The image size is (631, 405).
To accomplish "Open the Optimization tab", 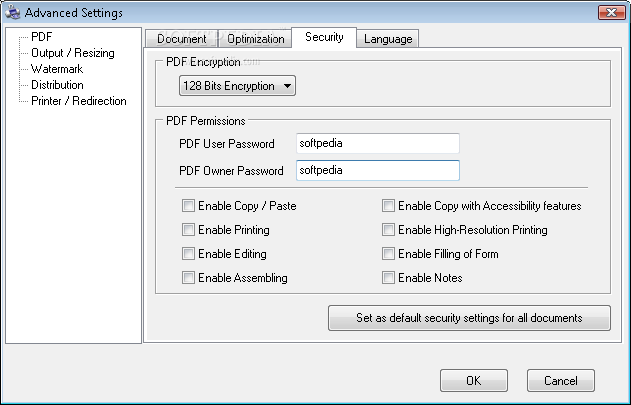I will 255,39.
